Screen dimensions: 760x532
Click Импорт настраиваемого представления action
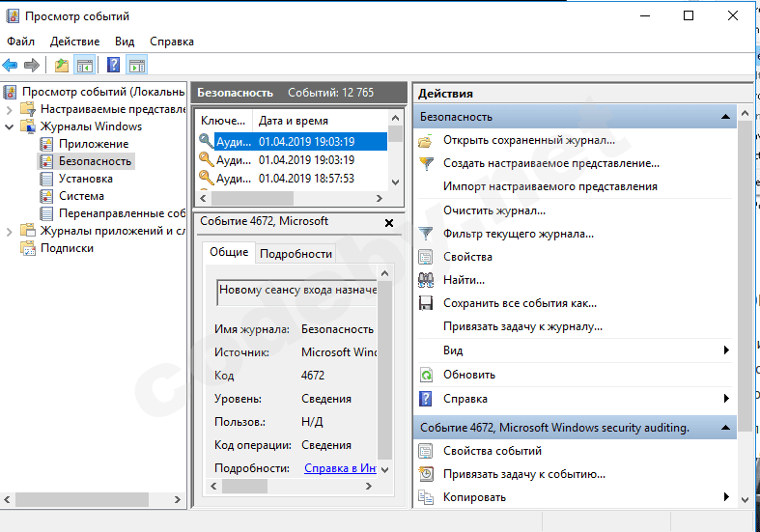[550, 187]
